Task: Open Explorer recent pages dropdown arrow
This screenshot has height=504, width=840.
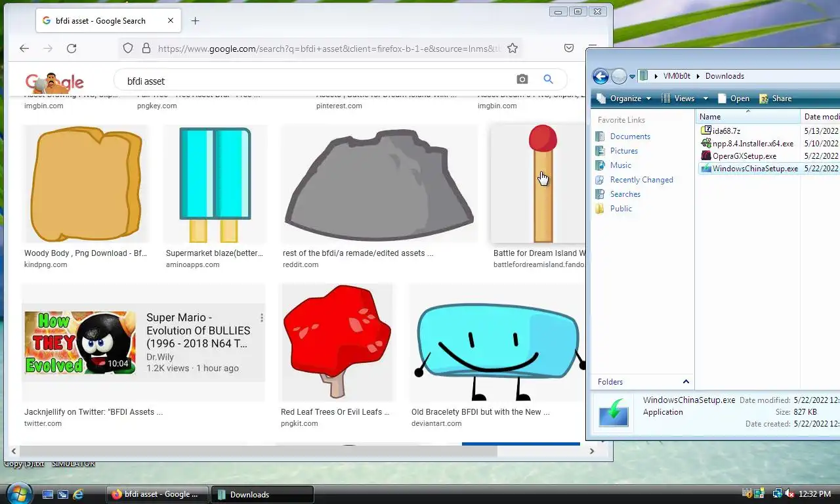Action: 632,77
